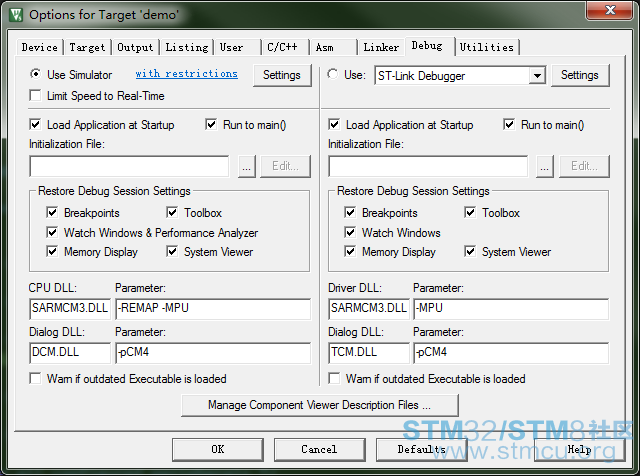Viewport: 640px width, 476px height.
Task: Toggle debugger Run to main() checkbox
Action: click(x=509, y=124)
